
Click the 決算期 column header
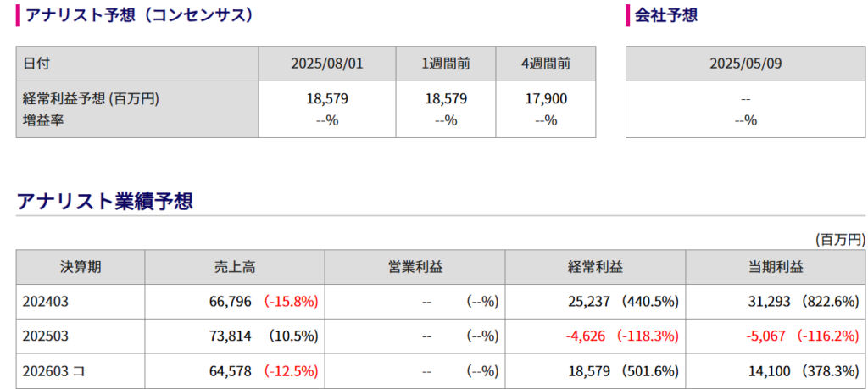point(81,267)
